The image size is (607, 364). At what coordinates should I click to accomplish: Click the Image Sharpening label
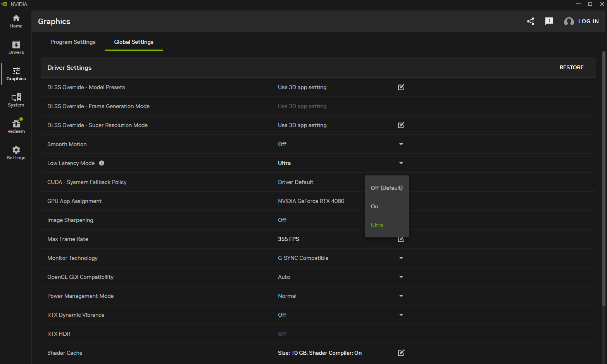[70, 220]
